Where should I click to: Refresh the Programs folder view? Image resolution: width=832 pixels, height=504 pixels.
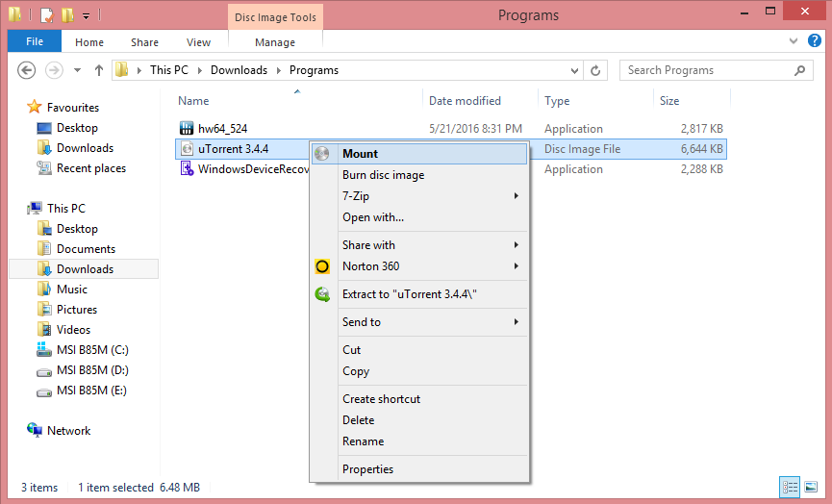pyautogui.click(x=595, y=70)
